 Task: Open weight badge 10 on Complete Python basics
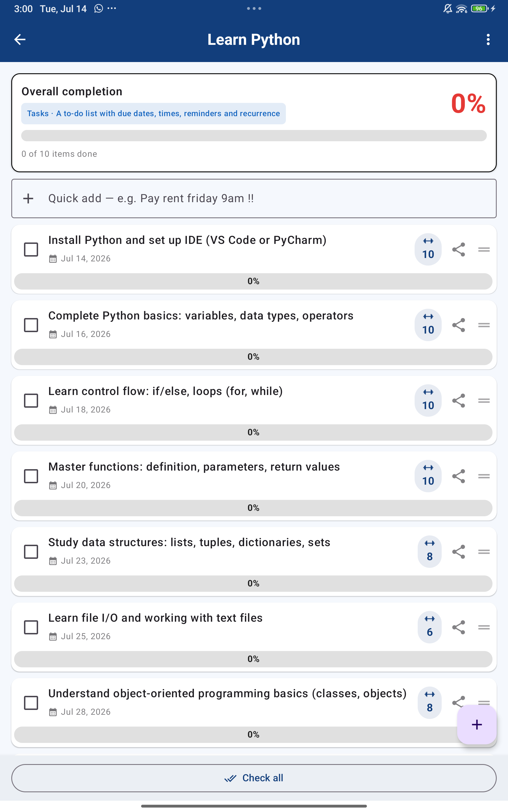428,325
